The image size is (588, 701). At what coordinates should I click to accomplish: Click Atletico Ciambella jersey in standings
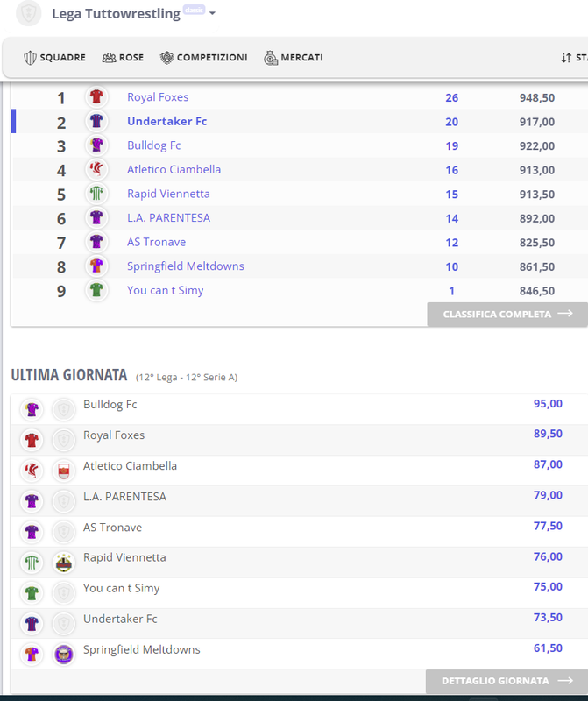tap(96, 169)
